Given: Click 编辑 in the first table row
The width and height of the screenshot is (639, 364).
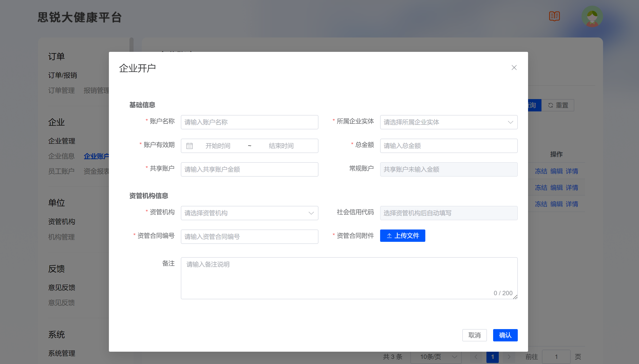Looking at the screenshot, I should [556, 171].
